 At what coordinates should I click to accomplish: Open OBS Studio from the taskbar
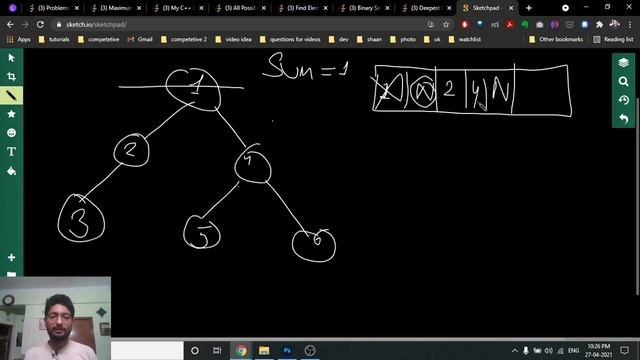[310, 351]
